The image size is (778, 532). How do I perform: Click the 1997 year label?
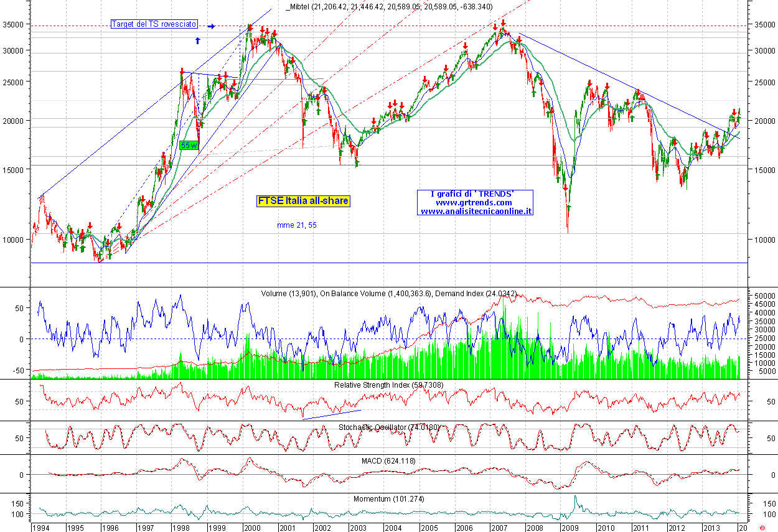pos(146,528)
